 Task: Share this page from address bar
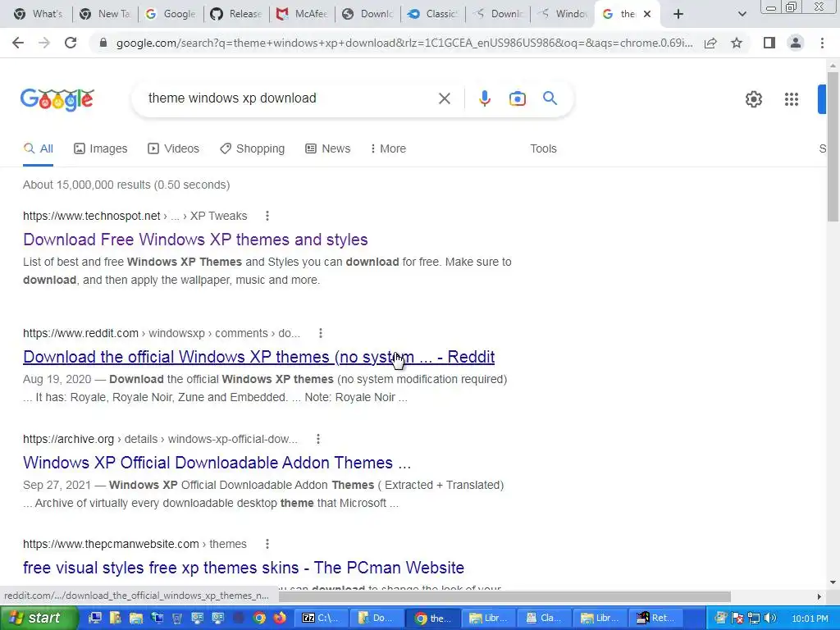click(x=710, y=43)
